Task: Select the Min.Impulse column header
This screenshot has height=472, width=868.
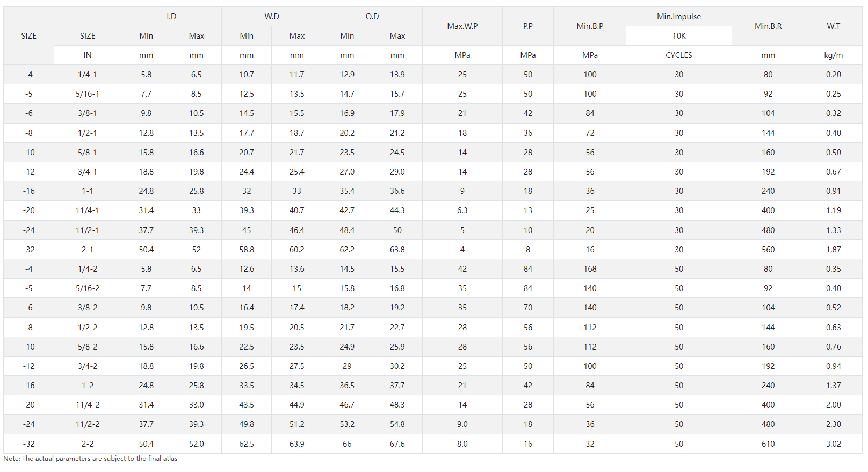Action: click(678, 17)
